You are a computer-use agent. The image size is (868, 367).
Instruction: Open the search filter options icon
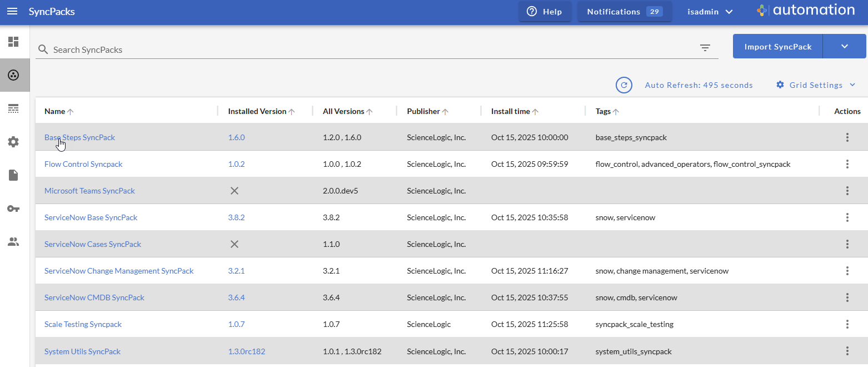pos(705,48)
